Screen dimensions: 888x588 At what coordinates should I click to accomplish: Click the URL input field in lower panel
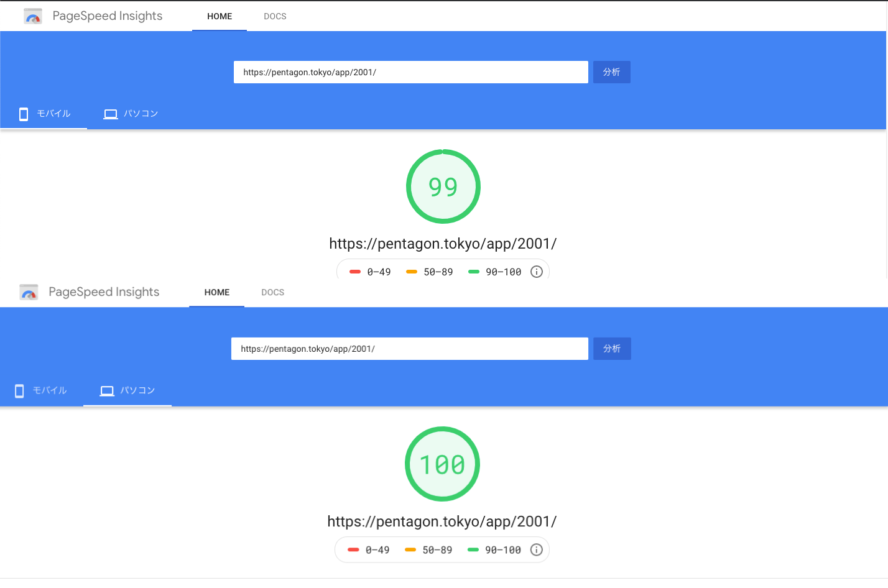410,349
